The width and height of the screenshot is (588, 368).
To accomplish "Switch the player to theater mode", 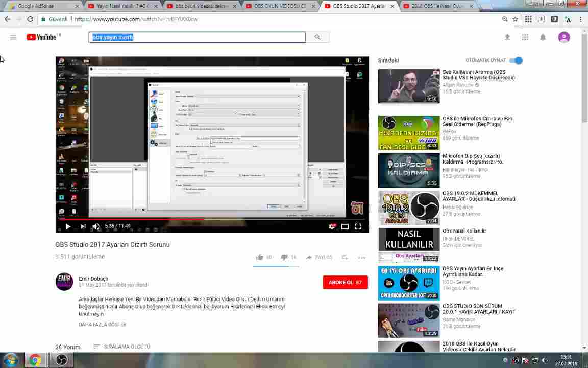I will point(345,226).
